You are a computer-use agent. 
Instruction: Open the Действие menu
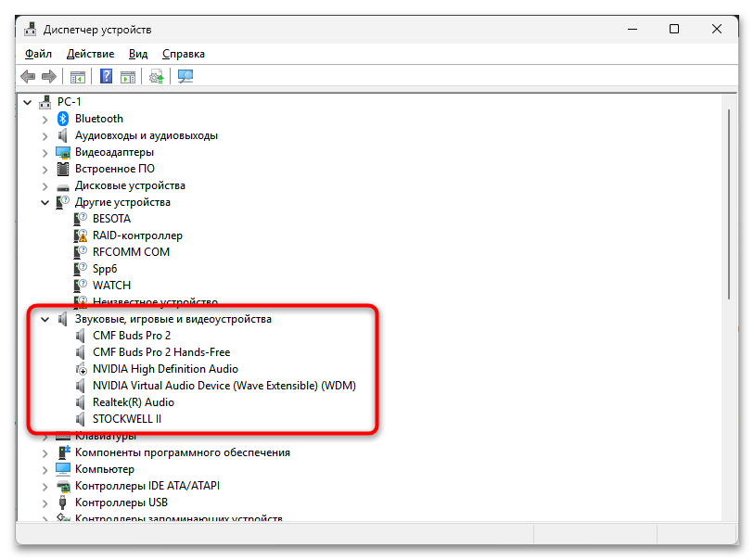90,54
